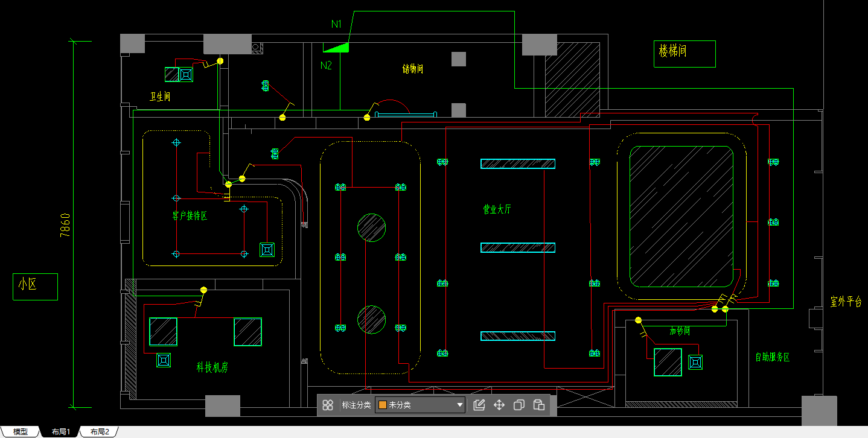Click the edit annotation pencil icon
Viewport: 868px width, 438px height.
pyautogui.click(x=479, y=405)
